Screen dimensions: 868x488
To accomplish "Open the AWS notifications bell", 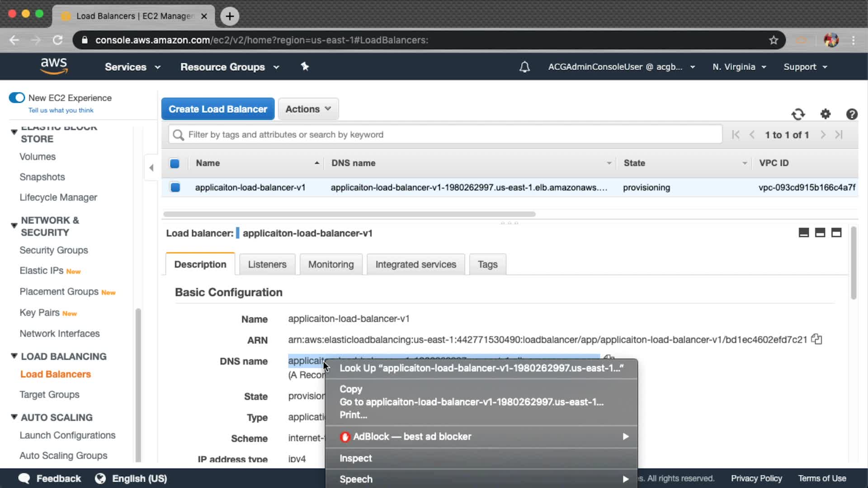I will pos(524,67).
